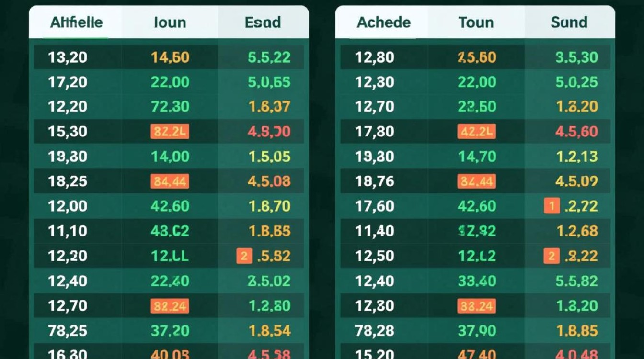Open the Esad column header

(263, 22)
